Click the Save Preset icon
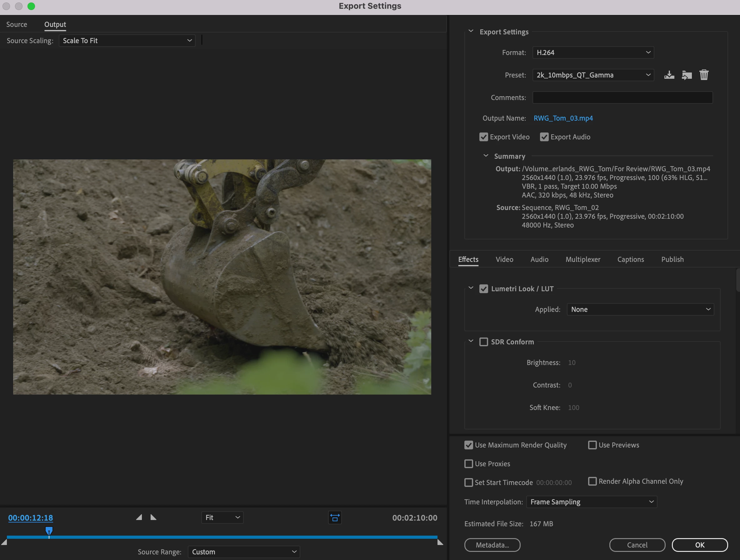740x560 pixels. pyautogui.click(x=669, y=75)
